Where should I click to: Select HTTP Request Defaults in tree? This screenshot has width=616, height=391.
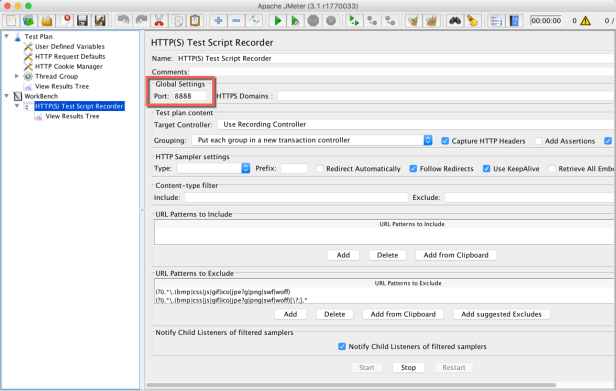70,56
